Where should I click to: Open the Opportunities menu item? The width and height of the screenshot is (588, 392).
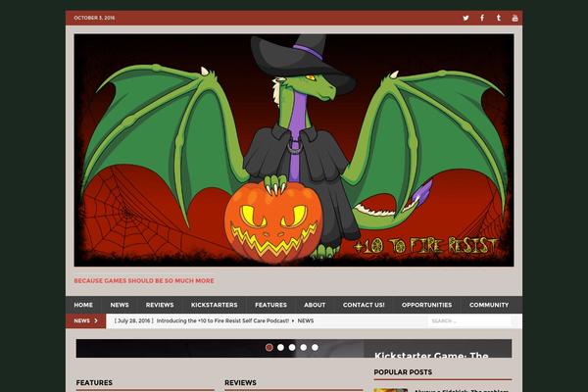pyautogui.click(x=426, y=305)
